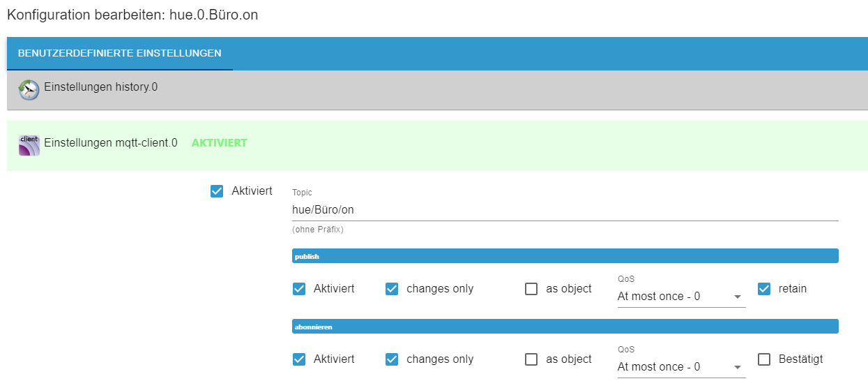Click the publish section header bar
Viewport: 868px width, 388px height.
pos(565,256)
